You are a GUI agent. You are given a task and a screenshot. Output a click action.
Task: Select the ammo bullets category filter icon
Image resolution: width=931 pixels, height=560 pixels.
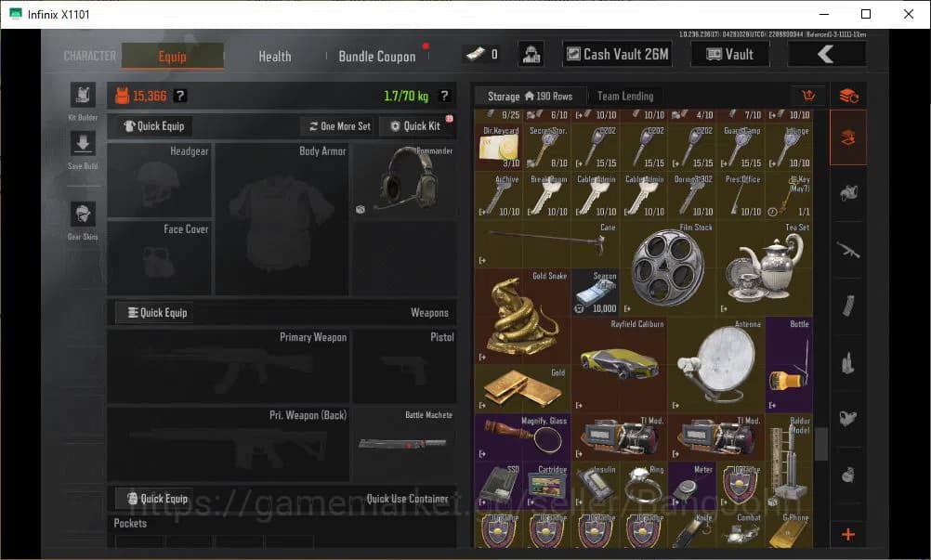tap(847, 362)
